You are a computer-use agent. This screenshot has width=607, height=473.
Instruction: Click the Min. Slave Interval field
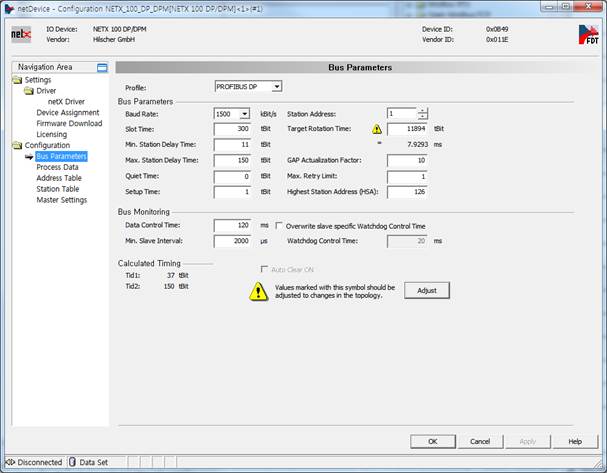coord(232,241)
